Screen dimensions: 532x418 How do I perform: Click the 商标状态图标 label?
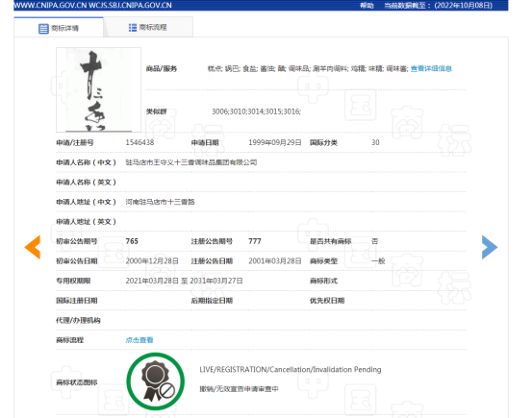tap(77, 382)
